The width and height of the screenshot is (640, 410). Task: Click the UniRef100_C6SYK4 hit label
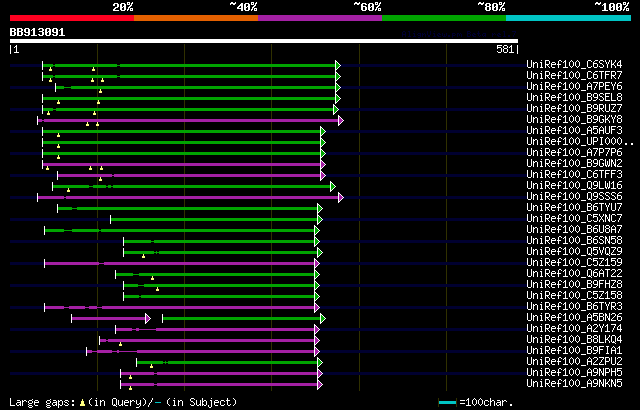(x=574, y=64)
